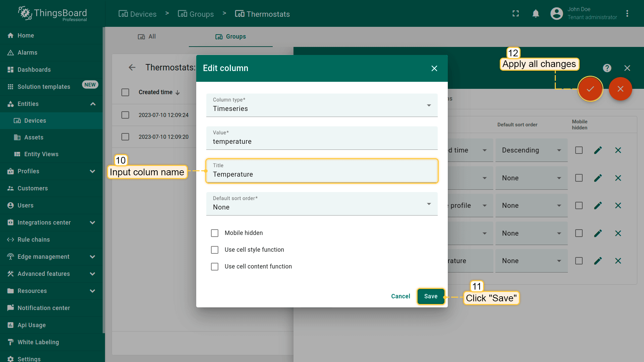Click the Title input field

click(x=321, y=174)
